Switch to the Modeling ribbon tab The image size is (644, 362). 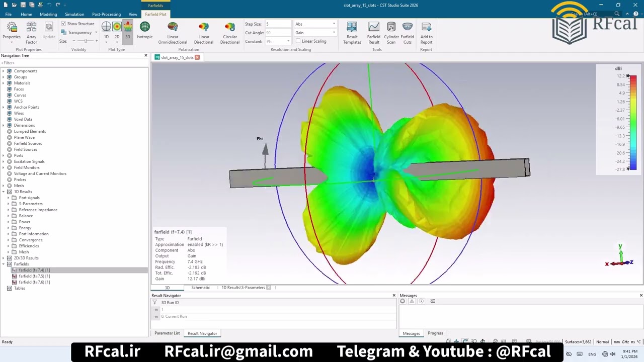click(48, 14)
